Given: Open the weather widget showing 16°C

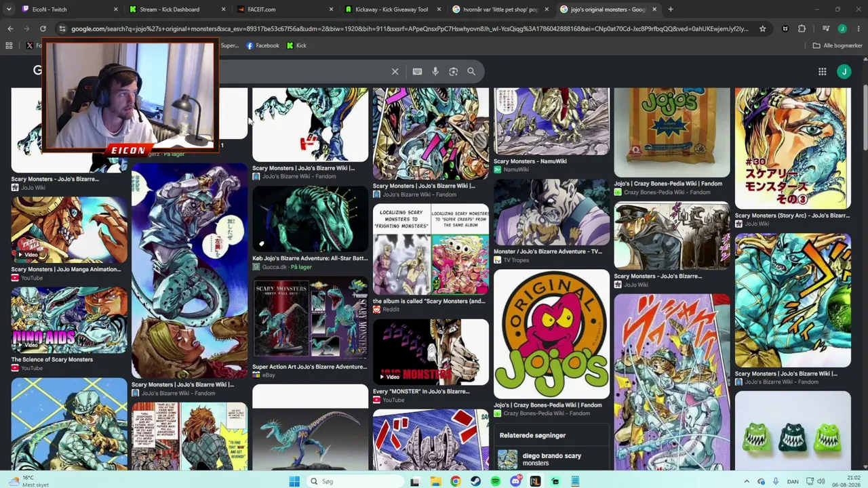Looking at the screenshot, I should pos(27,481).
